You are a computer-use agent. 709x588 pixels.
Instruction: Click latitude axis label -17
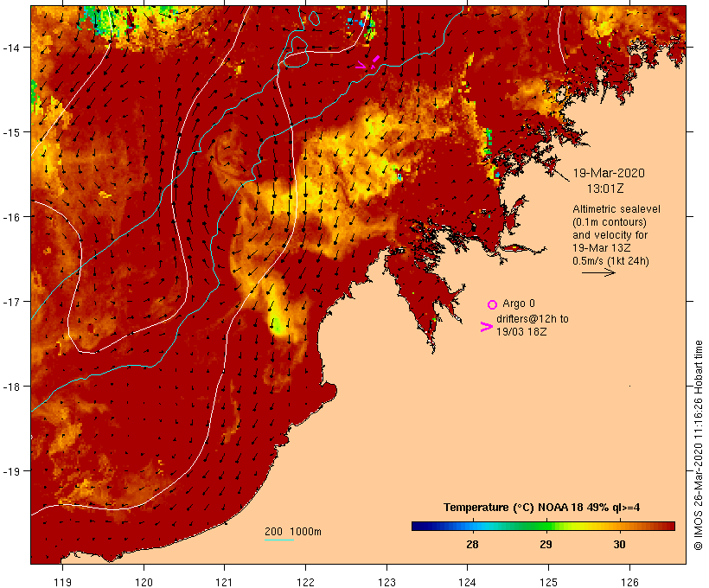[x=10, y=301]
